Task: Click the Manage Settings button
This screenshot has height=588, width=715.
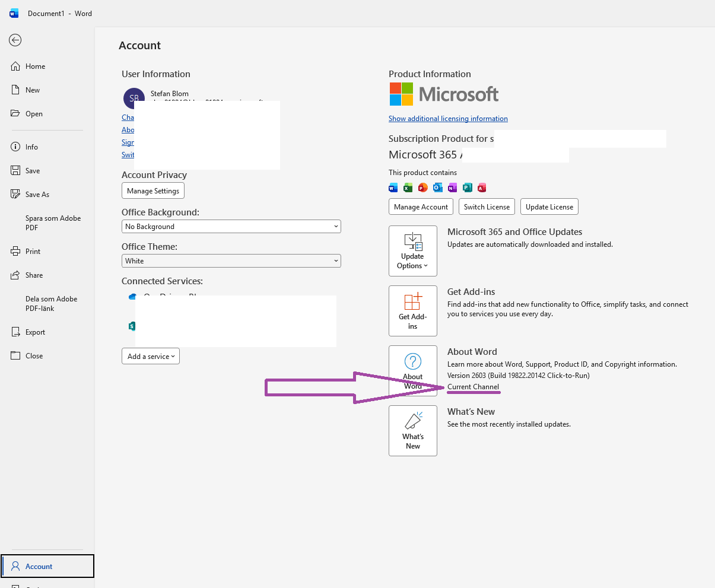Action: 153,191
